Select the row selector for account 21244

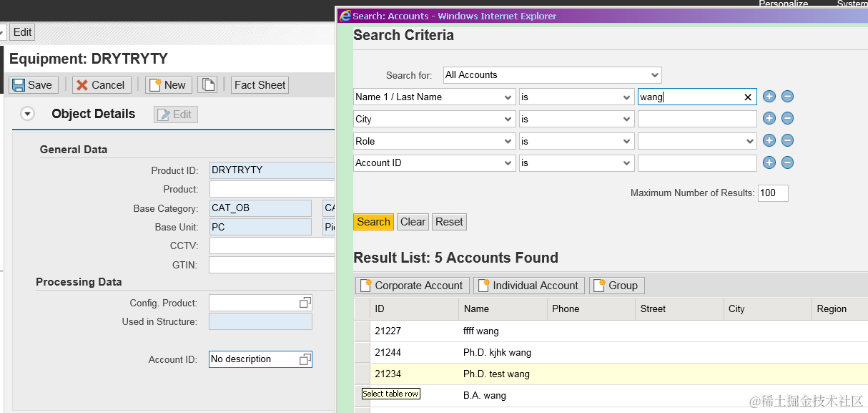(x=362, y=353)
